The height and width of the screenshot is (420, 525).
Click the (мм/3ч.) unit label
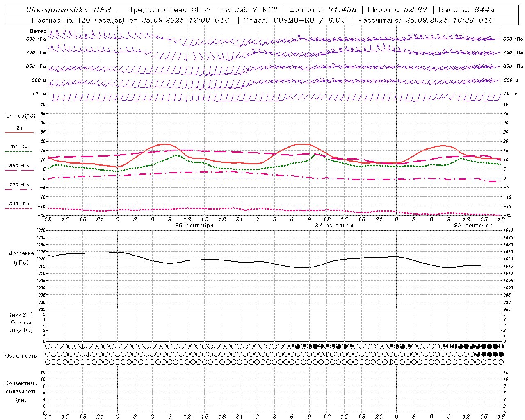[21, 315]
